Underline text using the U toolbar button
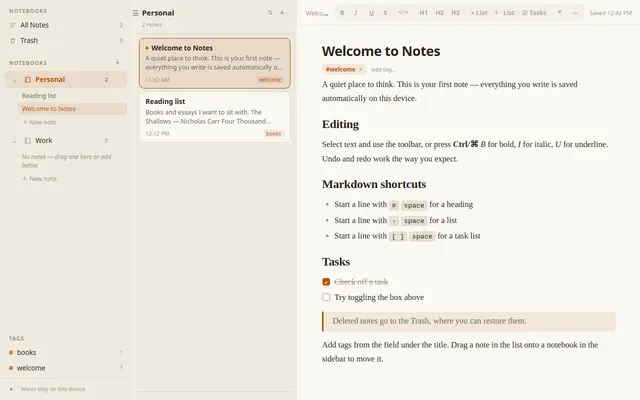 tap(371, 13)
